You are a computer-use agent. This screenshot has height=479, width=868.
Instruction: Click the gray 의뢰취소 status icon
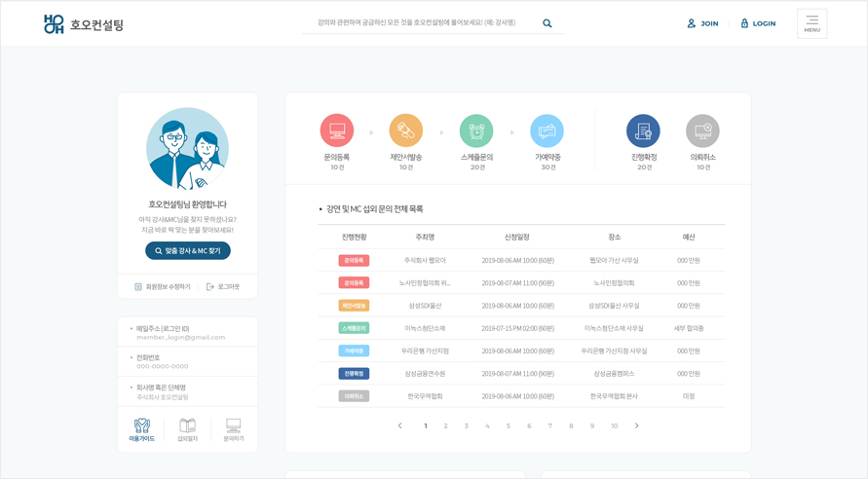coord(702,131)
